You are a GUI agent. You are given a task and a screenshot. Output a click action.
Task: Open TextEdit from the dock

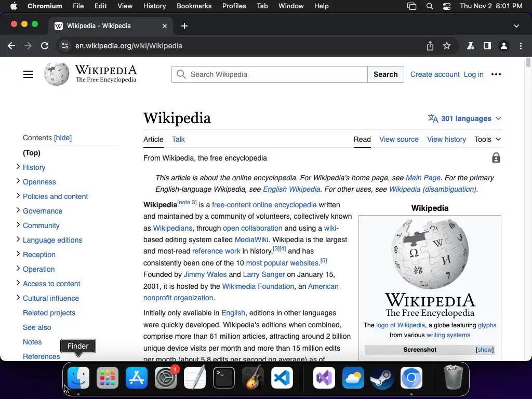[x=195, y=378]
